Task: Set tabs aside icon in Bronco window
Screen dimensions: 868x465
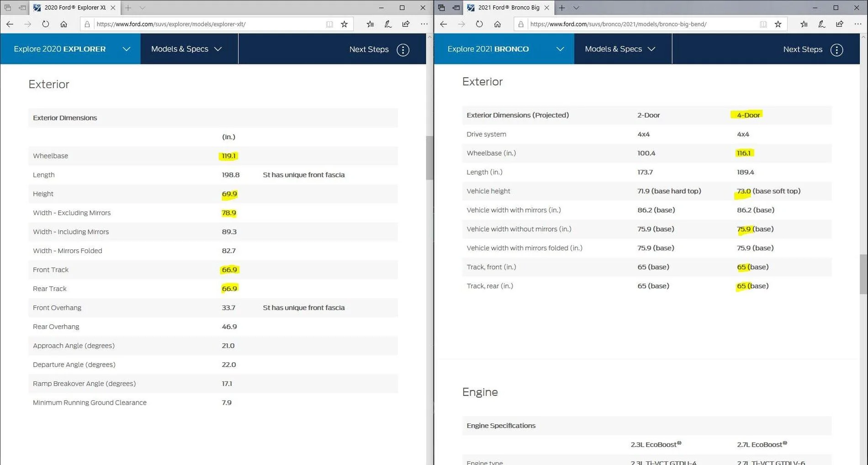Action: (456, 8)
